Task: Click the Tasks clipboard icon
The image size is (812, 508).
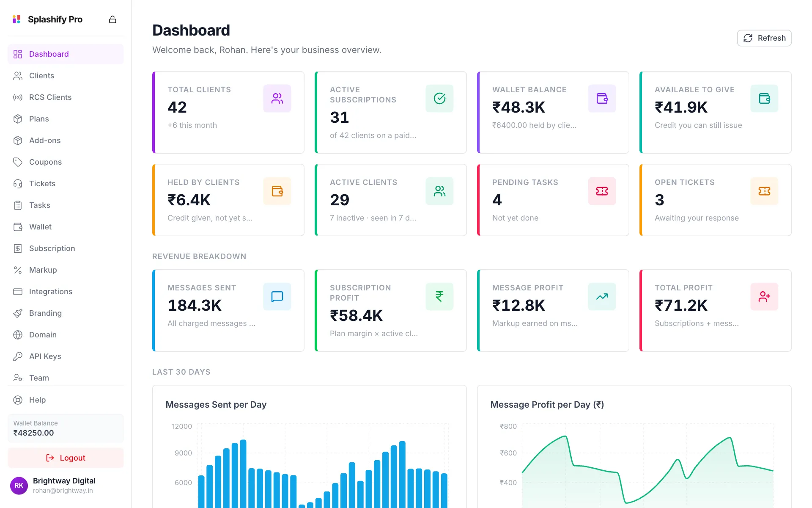Action: pyautogui.click(x=18, y=205)
